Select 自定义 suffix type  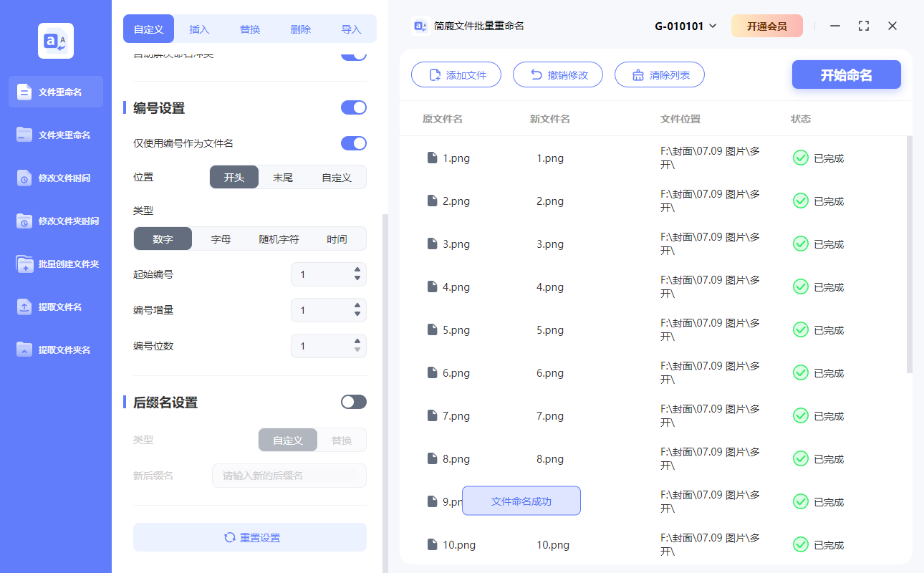[288, 440]
